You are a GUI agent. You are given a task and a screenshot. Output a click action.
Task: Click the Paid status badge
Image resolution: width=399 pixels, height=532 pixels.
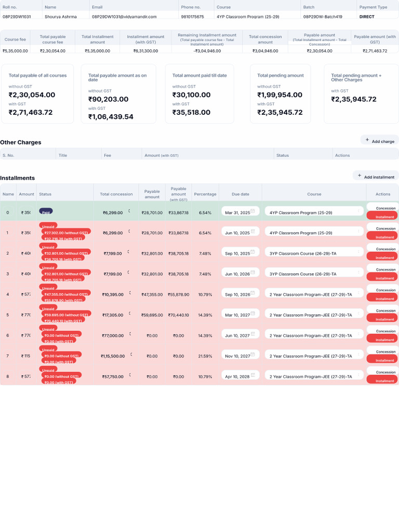[46, 211]
